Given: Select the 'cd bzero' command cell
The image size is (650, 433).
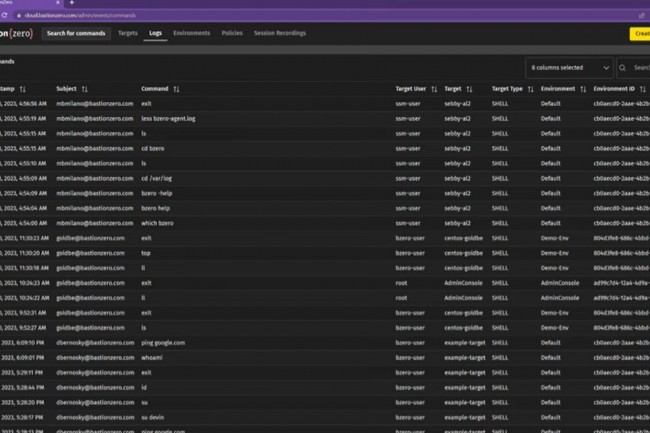Looking at the screenshot, I should 153,148.
